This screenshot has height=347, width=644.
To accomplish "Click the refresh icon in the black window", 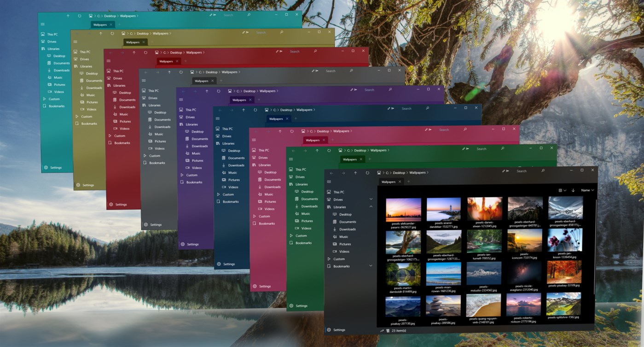I will pyautogui.click(x=367, y=173).
